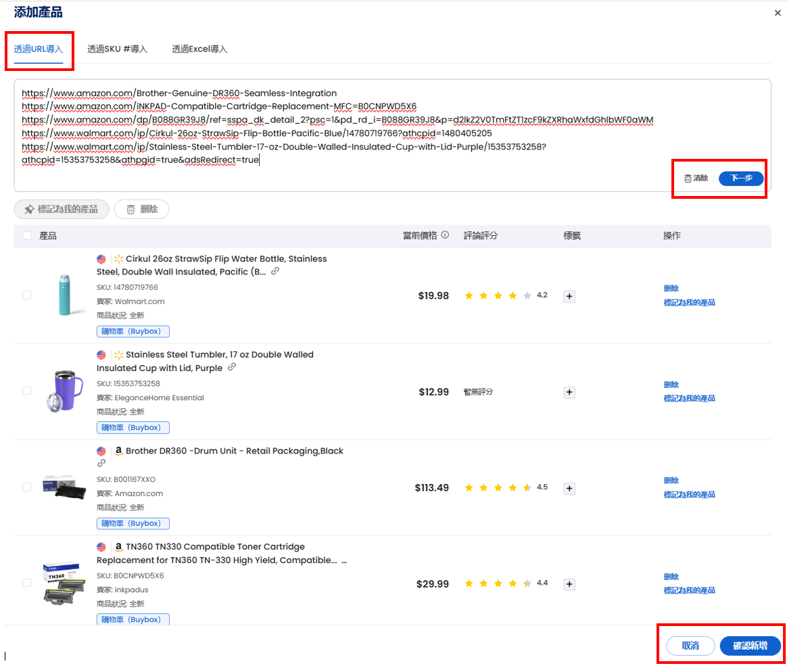Image resolution: width=787 pixels, height=672 pixels.
Task: Click Cirkul water bottle thumbnail
Action: (x=64, y=295)
